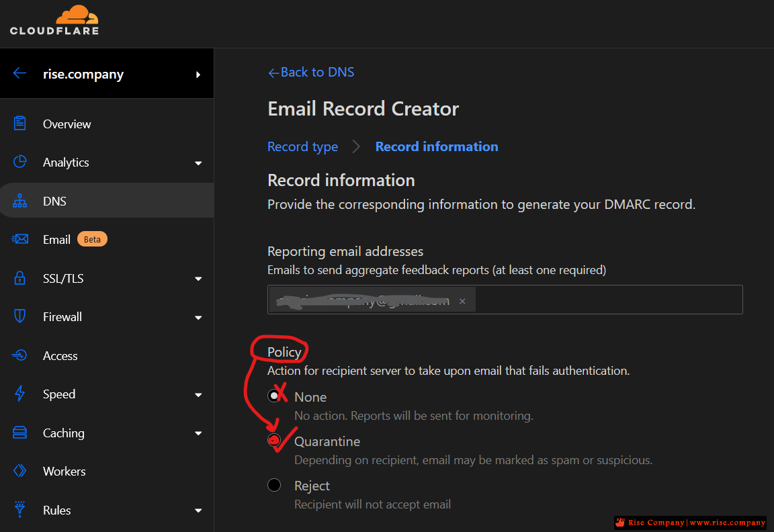Click the DNS network tree icon
The height and width of the screenshot is (532, 774).
click(x=20, y=201)
